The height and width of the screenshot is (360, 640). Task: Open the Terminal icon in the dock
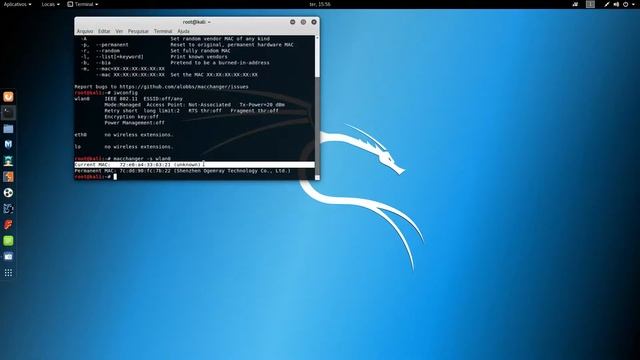(8, 113)
